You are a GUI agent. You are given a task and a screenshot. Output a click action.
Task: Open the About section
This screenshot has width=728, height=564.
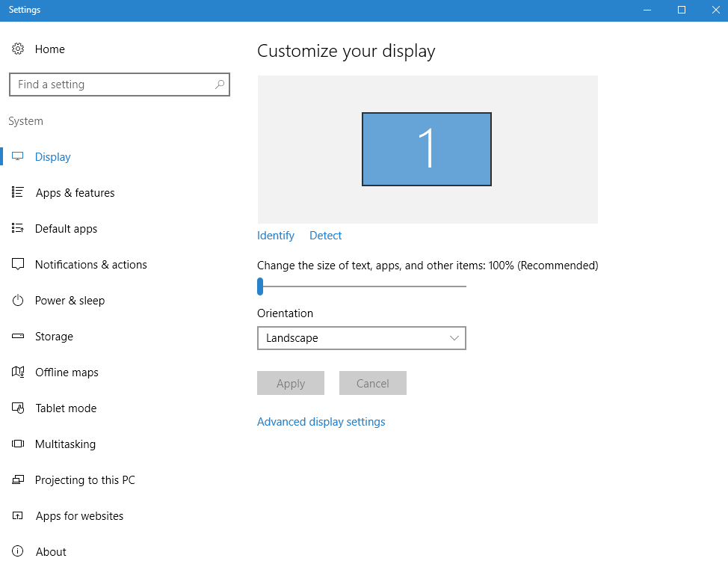click(x=50, y=551)
